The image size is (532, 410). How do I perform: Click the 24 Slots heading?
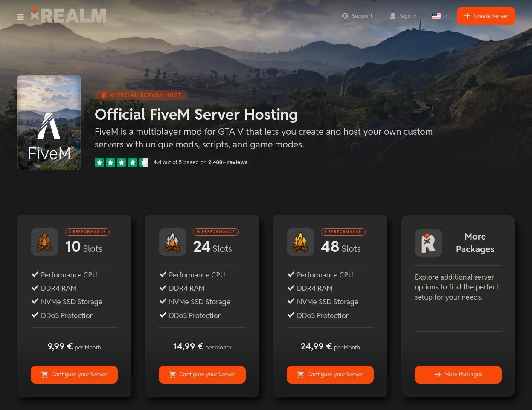(x=212, y=247)
